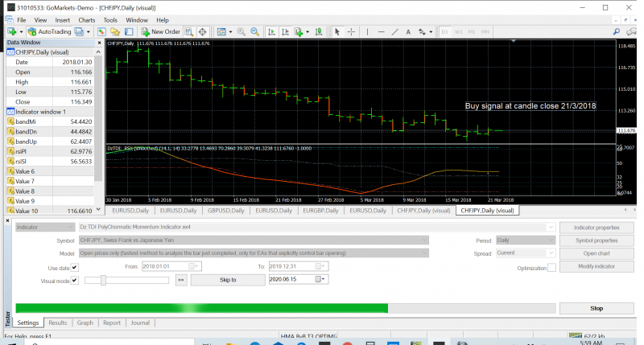Open the Spread dropdown showing Current
644x345 pixels.
point(551,253)
